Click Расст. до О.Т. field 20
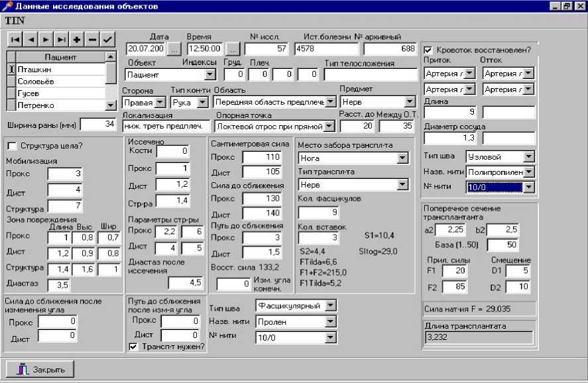This screenshot has height=383, width=588. [357, 127]
